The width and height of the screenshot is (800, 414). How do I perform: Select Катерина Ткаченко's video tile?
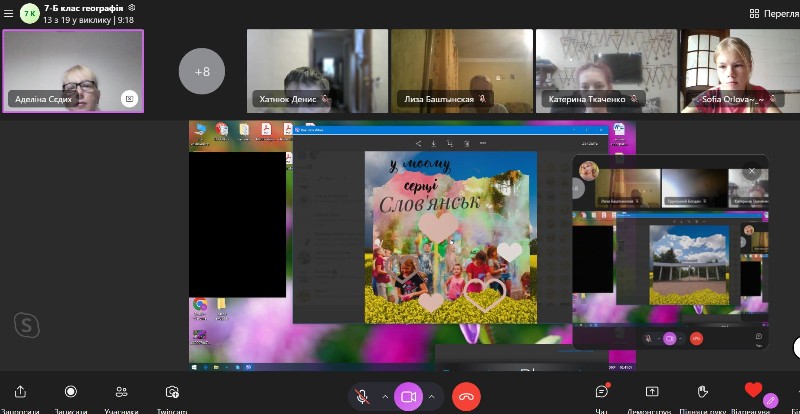tap(605, 70)
